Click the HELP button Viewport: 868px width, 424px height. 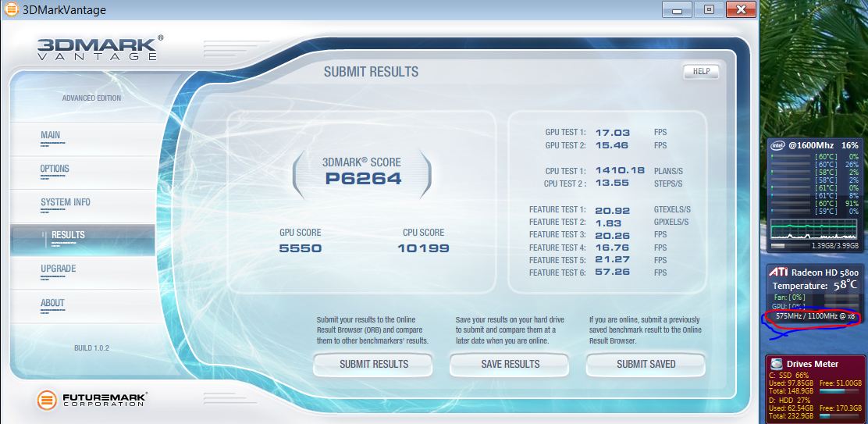[x=701, y=71]
